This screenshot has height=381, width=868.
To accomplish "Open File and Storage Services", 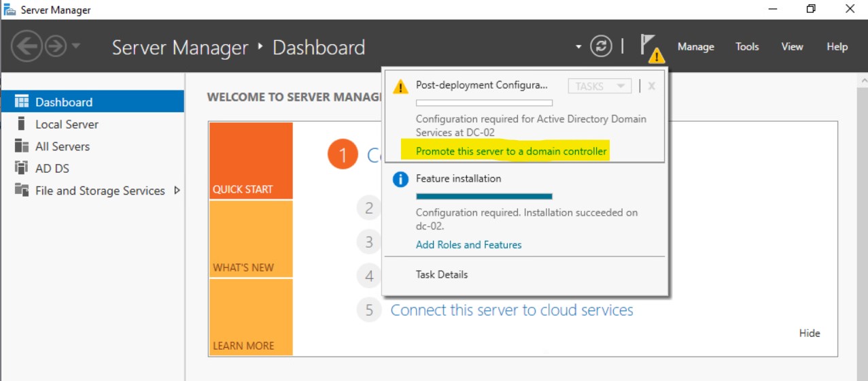I will pyautogui.click(x=100, y=191).
